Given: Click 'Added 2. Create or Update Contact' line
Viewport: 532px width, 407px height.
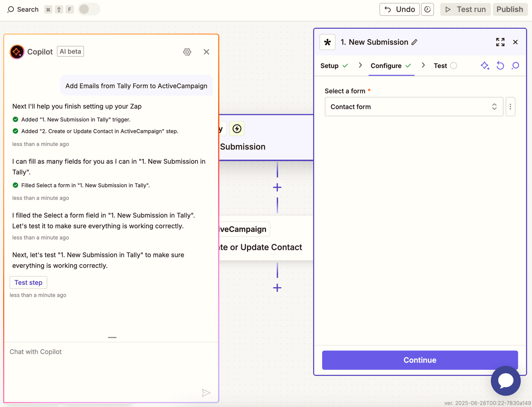Looking at the screenshot, I should tap(95, 131).
